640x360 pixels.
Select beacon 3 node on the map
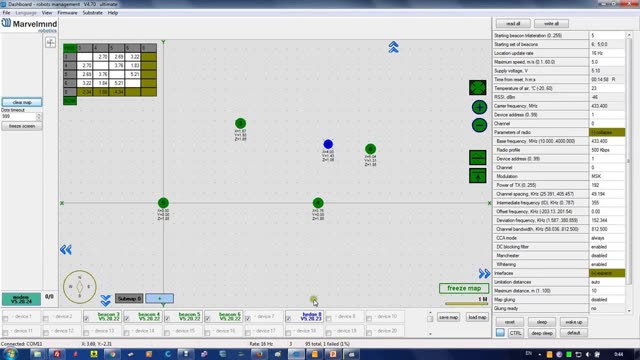click(240, 123)
